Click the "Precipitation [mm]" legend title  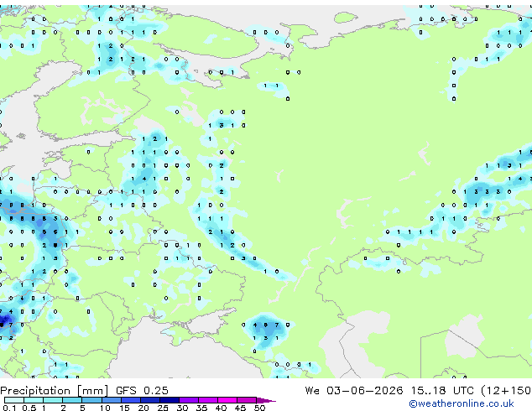click(55, 391)
